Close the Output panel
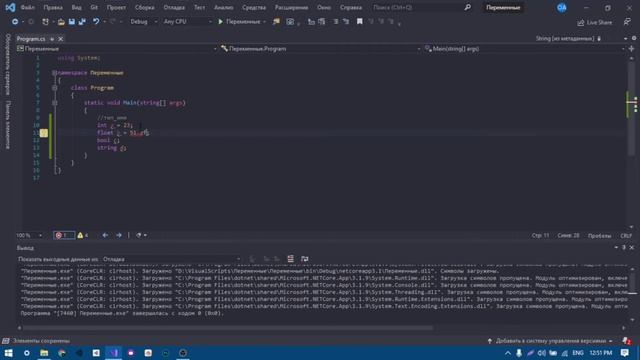 coord(631,247)
